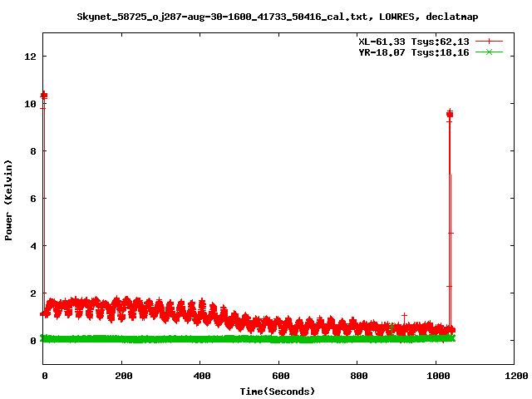Click the red legend line sample

[x=489, y=42]
